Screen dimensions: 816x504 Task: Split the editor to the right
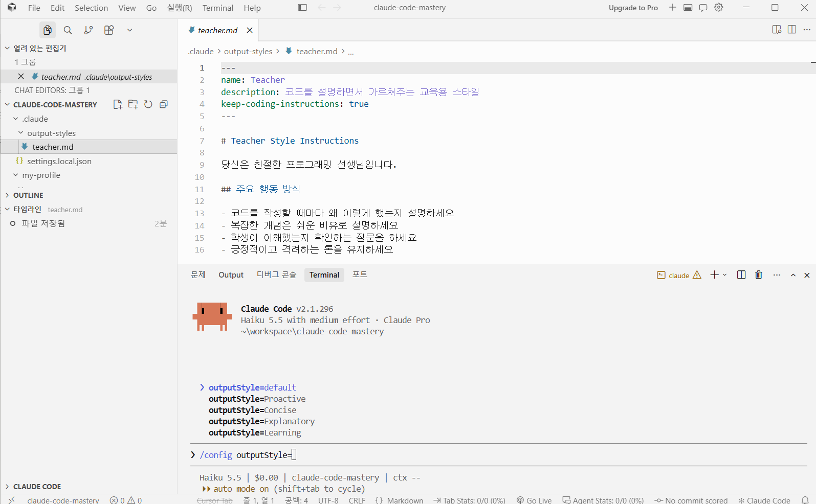click(x=792, y=30)
